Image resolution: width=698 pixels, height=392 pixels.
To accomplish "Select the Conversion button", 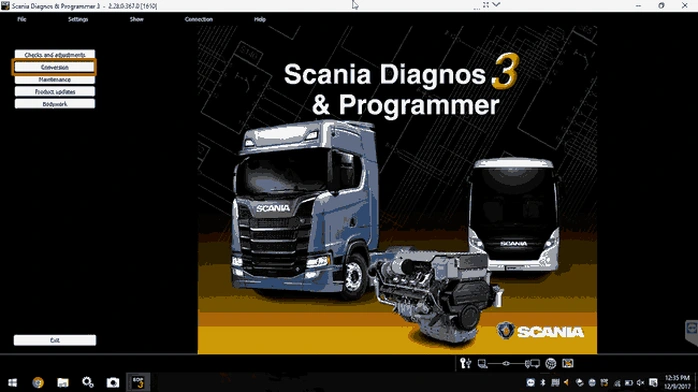I will [x=54, y=67].
